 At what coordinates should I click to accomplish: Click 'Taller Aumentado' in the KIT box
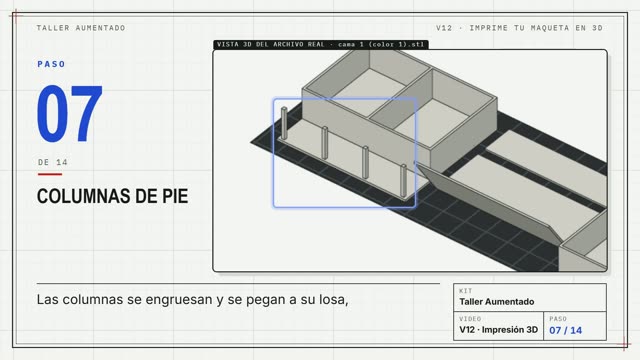(497, 302)
